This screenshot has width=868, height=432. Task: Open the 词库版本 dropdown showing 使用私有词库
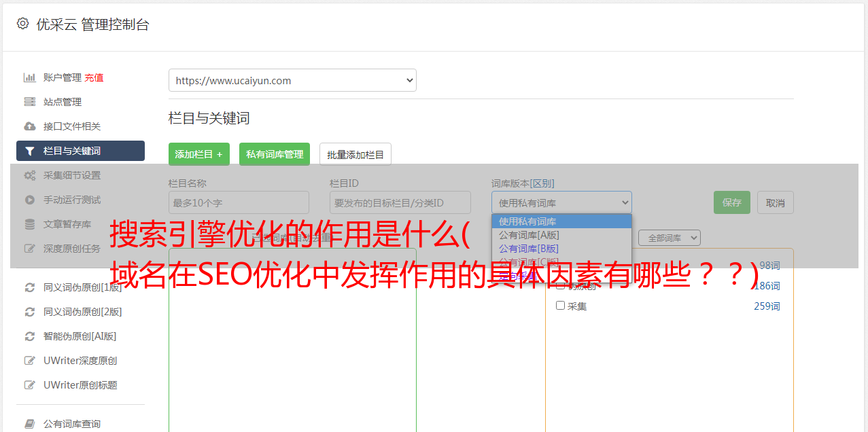[x=561, y=202]
